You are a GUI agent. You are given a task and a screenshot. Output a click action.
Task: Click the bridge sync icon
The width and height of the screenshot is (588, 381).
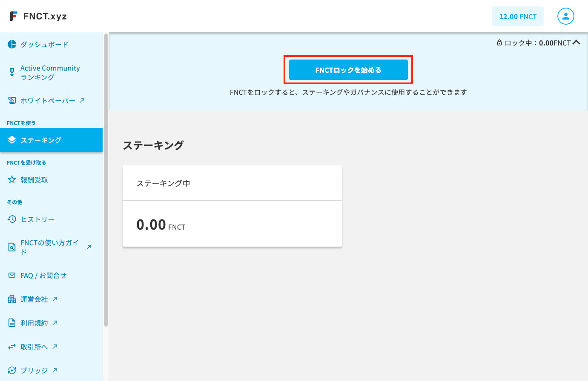[x=12, y=370]
